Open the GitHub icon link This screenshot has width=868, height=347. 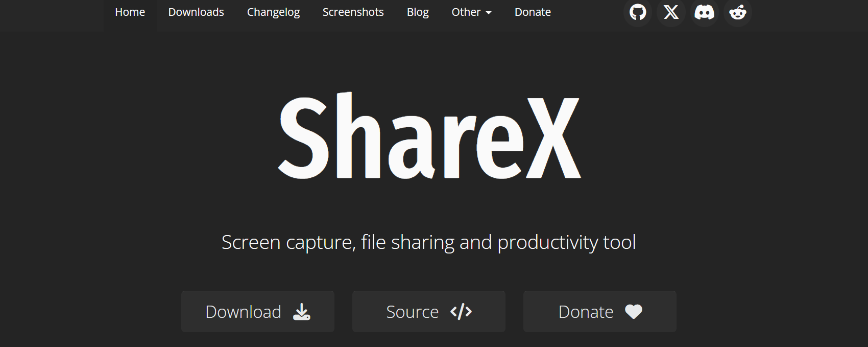pos(638,12)
